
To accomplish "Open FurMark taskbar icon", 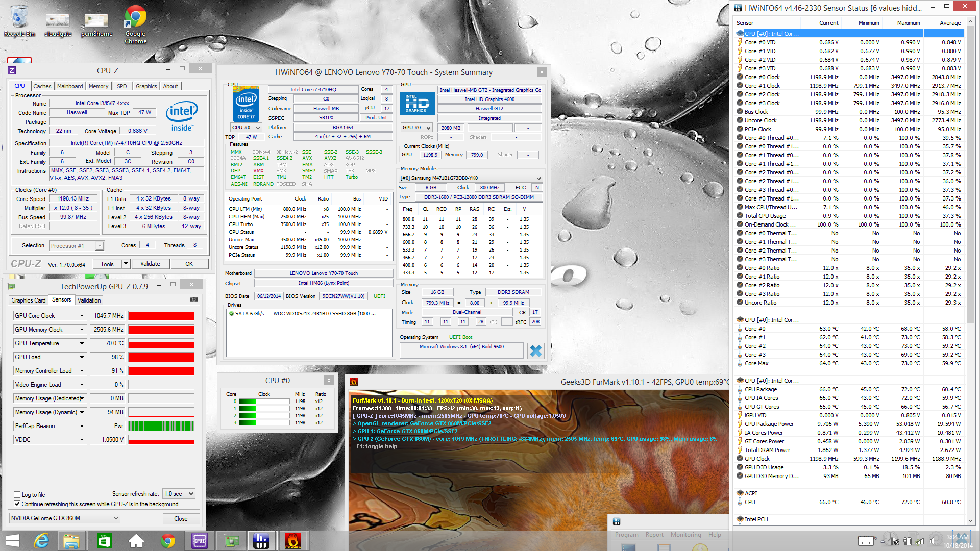I will [292, 540].
